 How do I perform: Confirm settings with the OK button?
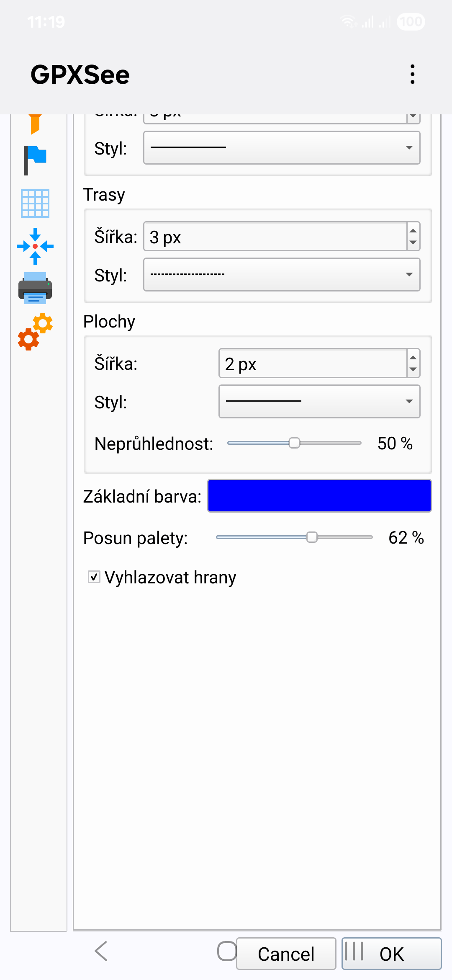(392, 954)
